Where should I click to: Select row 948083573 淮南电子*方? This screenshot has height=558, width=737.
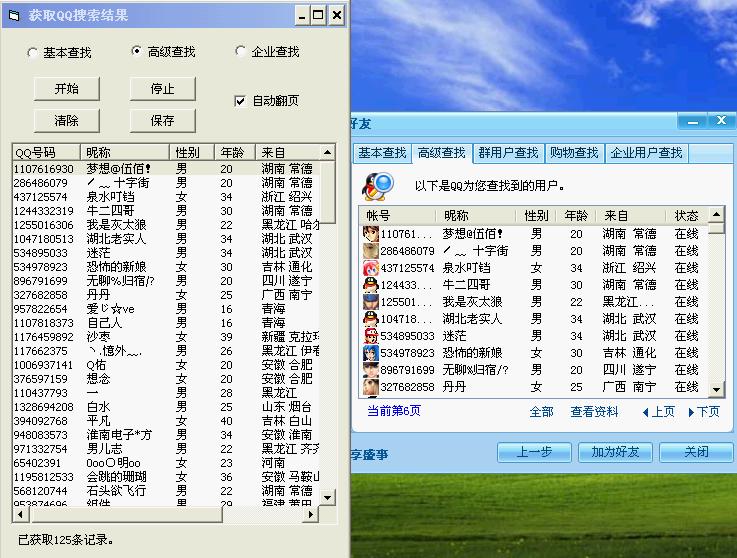click(166, 435)
